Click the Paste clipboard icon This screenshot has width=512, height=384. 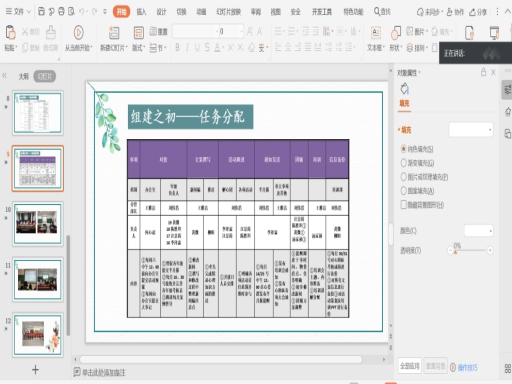pos(10,33)
